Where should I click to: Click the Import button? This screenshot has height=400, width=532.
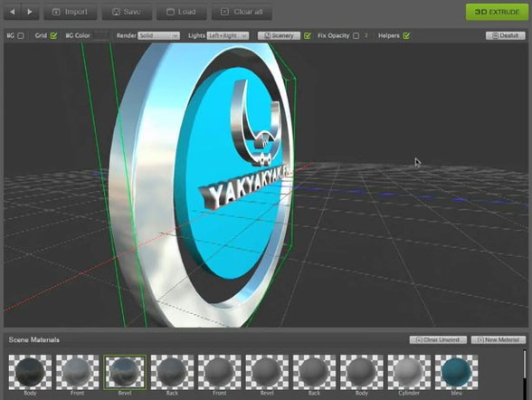70,12
